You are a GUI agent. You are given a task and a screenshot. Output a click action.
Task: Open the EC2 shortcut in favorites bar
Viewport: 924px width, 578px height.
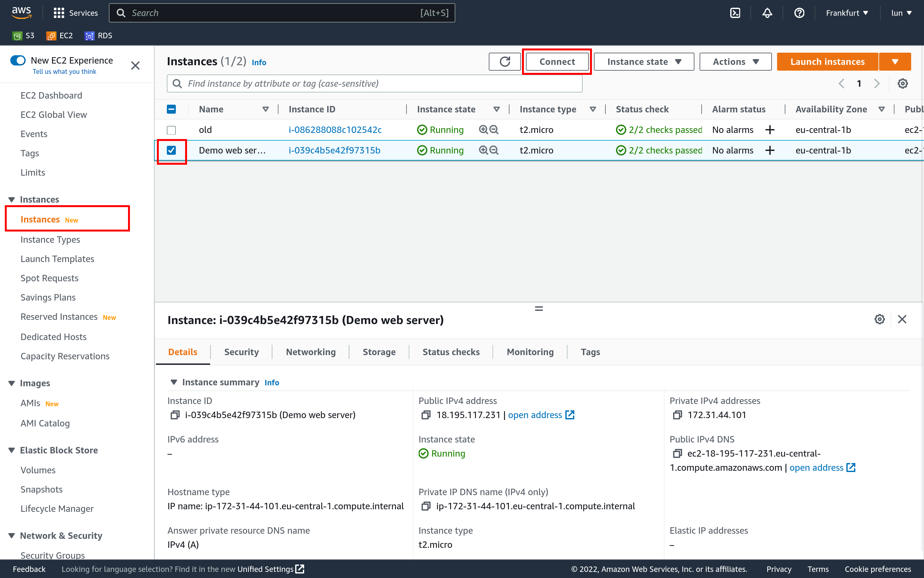point(60,36)
